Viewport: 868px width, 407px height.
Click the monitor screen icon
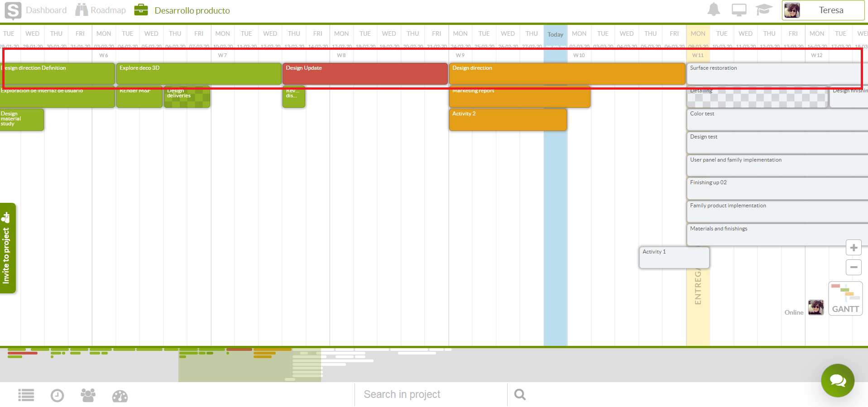[739, 10]
